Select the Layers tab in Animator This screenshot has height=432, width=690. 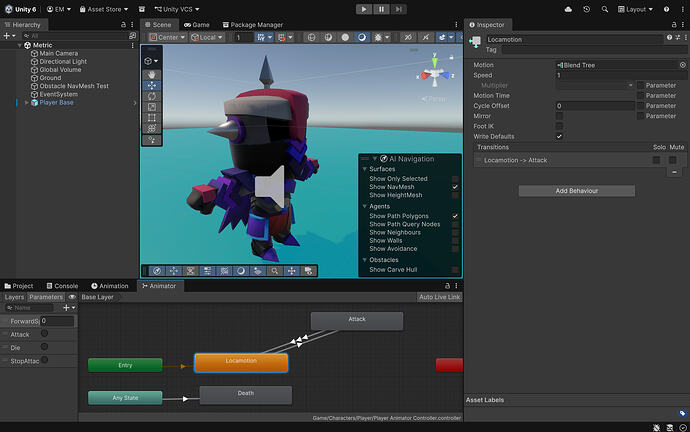click(x=14, y=297)
